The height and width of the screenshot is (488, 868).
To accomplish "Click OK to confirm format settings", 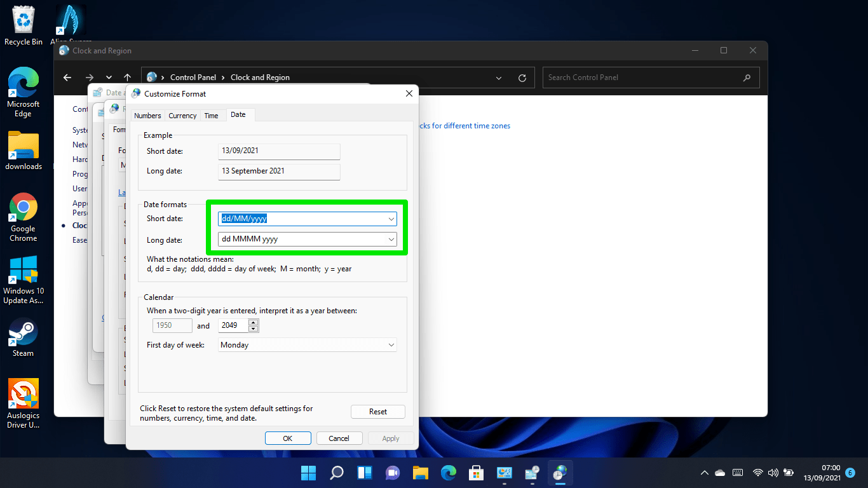I will pyautogui.click(x=288, y=438).
